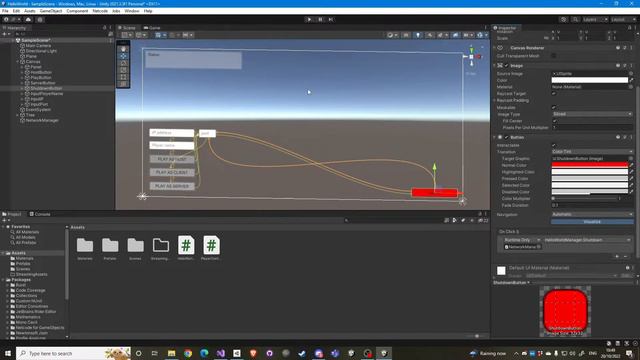
Task: Toggle Raycast Target checkbox
Action: click(x=554, y=93)
